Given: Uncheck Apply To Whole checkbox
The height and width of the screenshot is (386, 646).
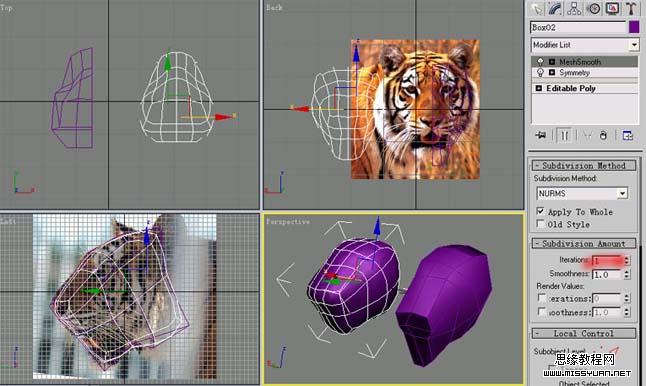Looking at the screenshot, I should [x=541, y=211].
